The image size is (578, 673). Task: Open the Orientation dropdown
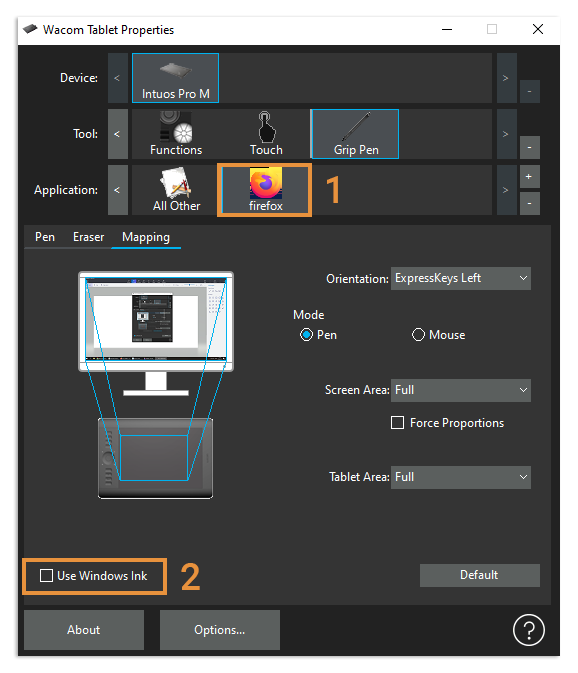click(x=460, y=278)
